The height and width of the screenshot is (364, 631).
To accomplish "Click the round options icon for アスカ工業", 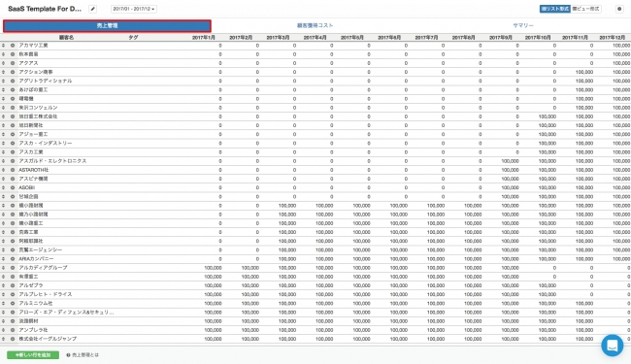I will click(13, 152).
